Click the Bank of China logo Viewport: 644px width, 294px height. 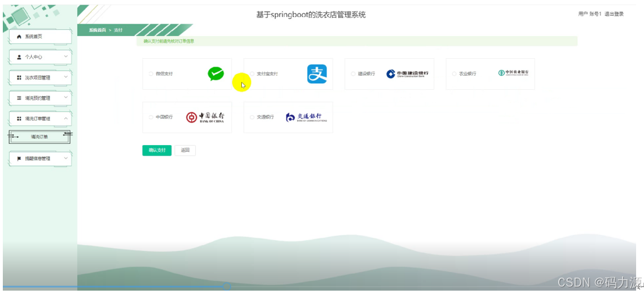pyautogui.click(x=205, y=117)
